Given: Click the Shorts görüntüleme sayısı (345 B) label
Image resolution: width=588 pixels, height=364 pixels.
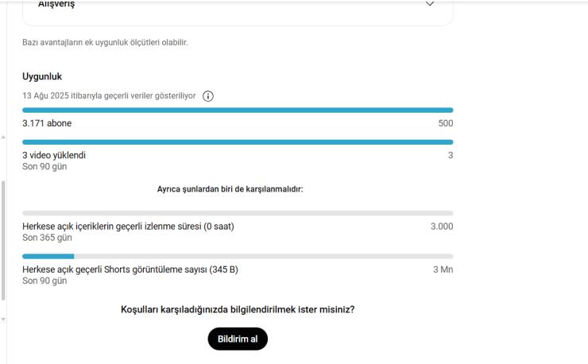Looking at the screenshot, I should click(130, 269).
